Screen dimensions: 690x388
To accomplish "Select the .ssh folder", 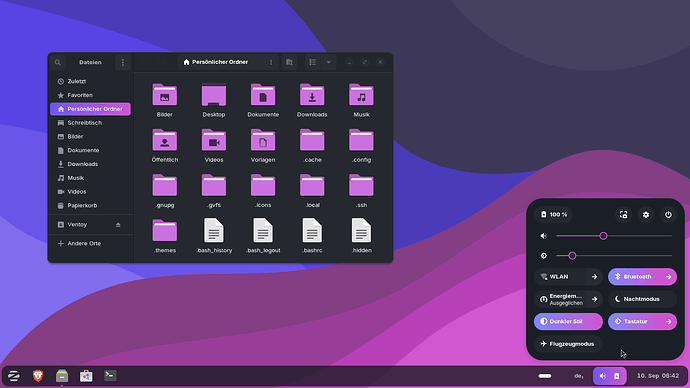I will click(361, 186).
